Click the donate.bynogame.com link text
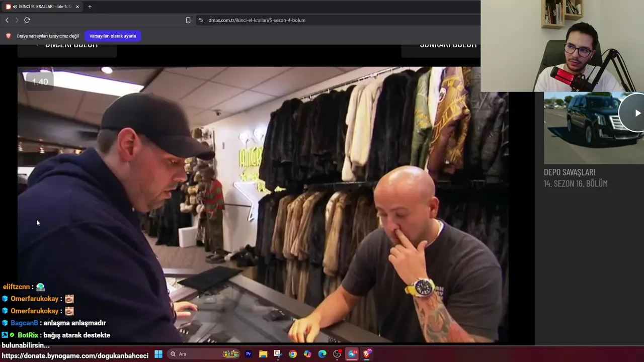The width and height of the screenshot is (644, 362). [x=75, y=355]
